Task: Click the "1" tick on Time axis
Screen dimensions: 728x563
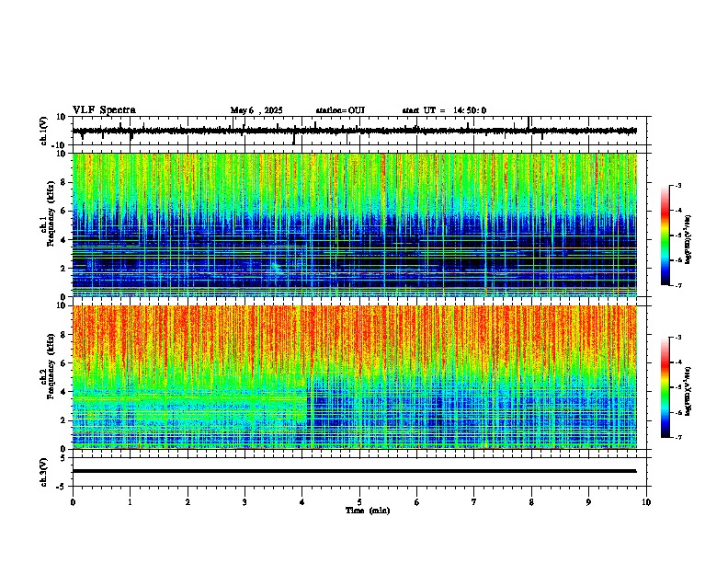Action: click(130, 502)
